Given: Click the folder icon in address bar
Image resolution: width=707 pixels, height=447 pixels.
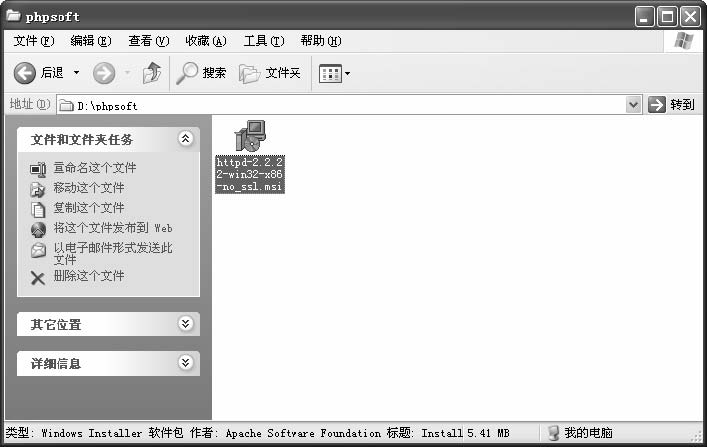Looking at the screenshot, I should click(x=67, y=106).
